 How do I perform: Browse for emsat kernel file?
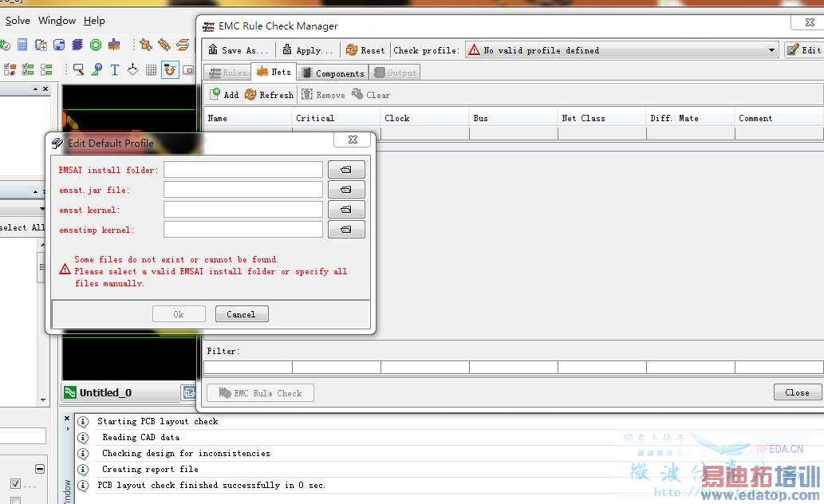click(345, 210)
